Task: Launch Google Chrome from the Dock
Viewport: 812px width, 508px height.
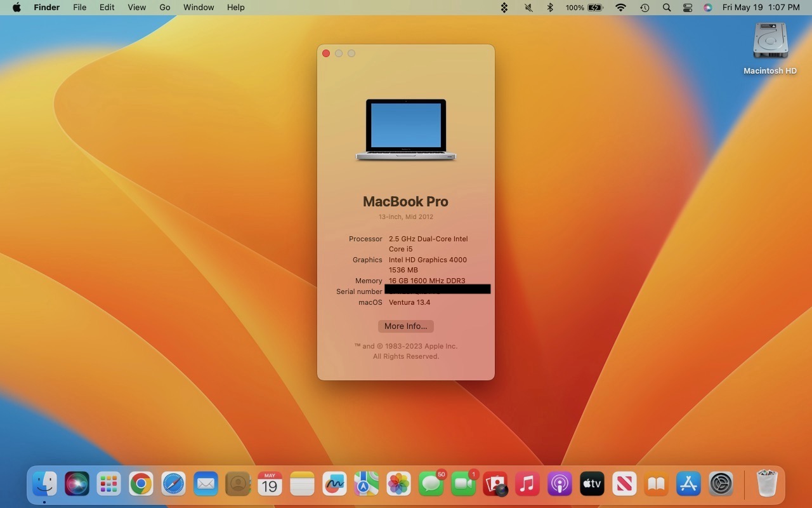Action: click(141, 485)
